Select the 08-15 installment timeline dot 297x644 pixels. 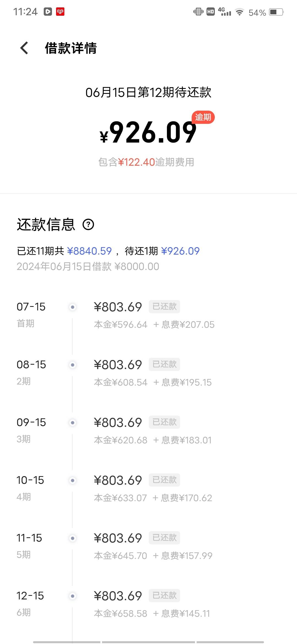click(73, 365)
